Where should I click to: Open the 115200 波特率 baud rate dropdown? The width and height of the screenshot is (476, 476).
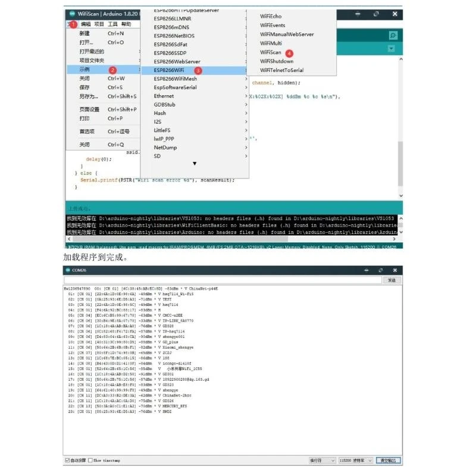355,461
